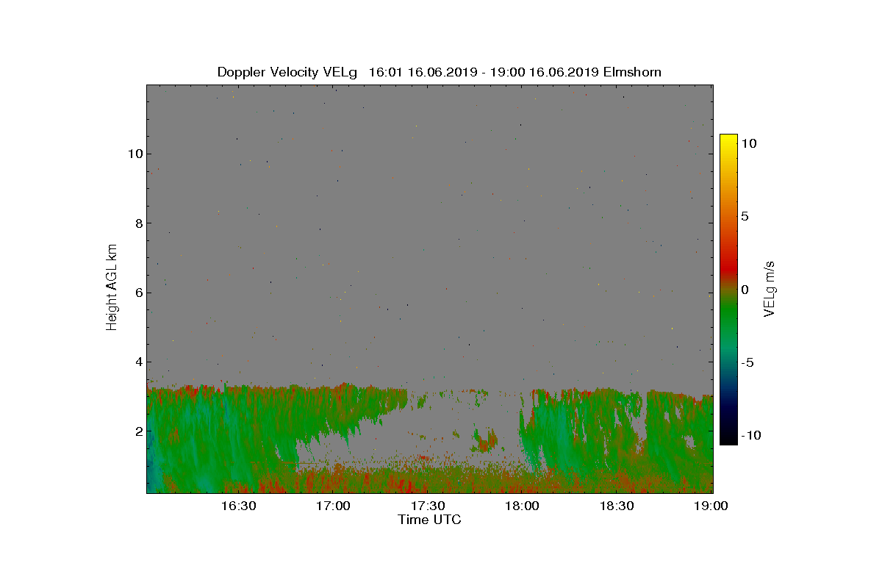Click the '17:30' time tick label
The width and height of the screenshot is (882, 588).
(x=428, y=506)
